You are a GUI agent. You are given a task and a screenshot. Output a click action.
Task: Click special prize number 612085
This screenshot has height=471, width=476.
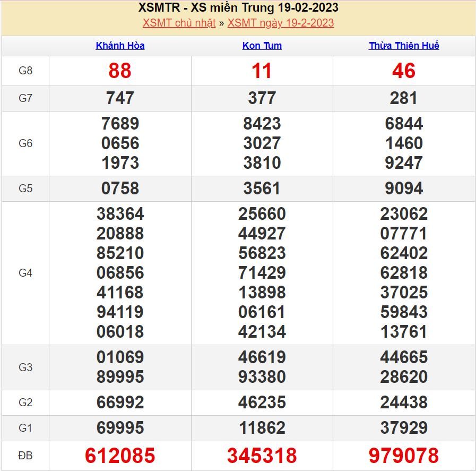(120, 456)
